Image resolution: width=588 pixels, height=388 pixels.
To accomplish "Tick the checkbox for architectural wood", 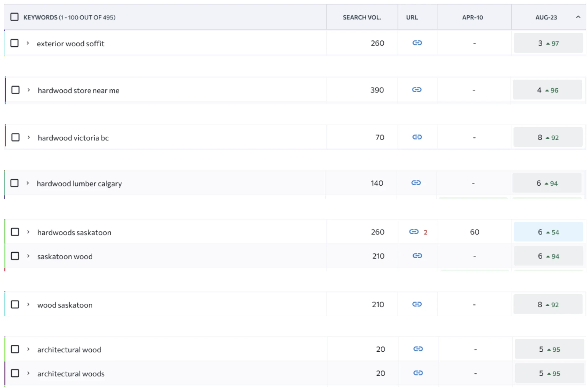I will tap(15, 349).
